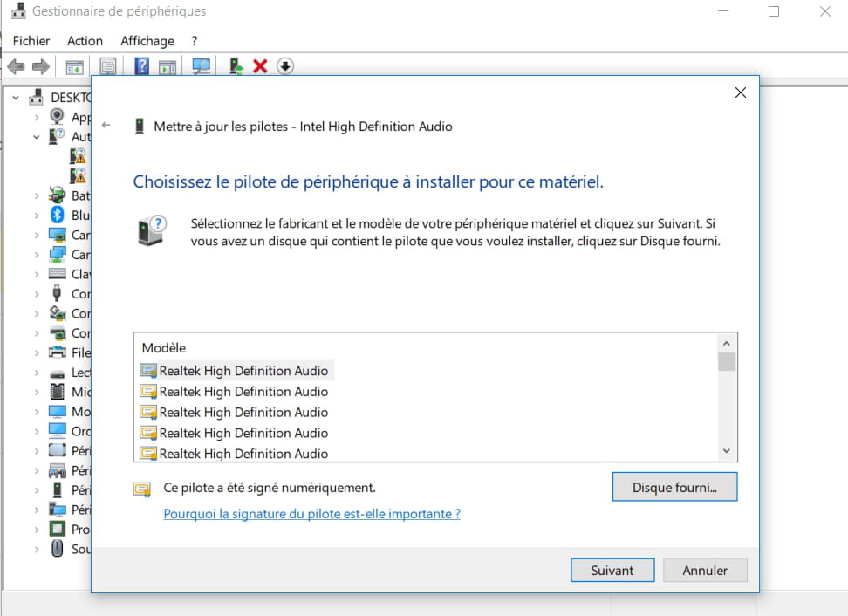Select the highlighted Realtek High Definition Audio entry
This screenshot has height=616, width=848.
pos(236,371)
